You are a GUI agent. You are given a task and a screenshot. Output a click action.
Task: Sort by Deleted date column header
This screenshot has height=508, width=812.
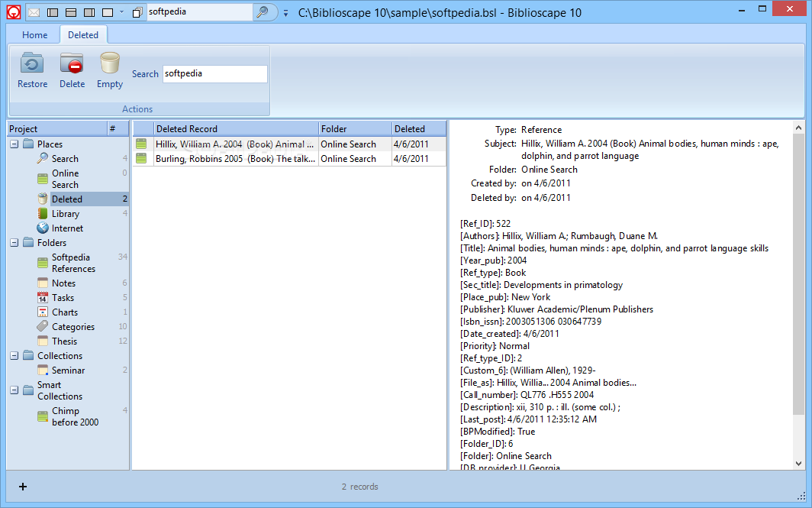(x=418, y=128)
